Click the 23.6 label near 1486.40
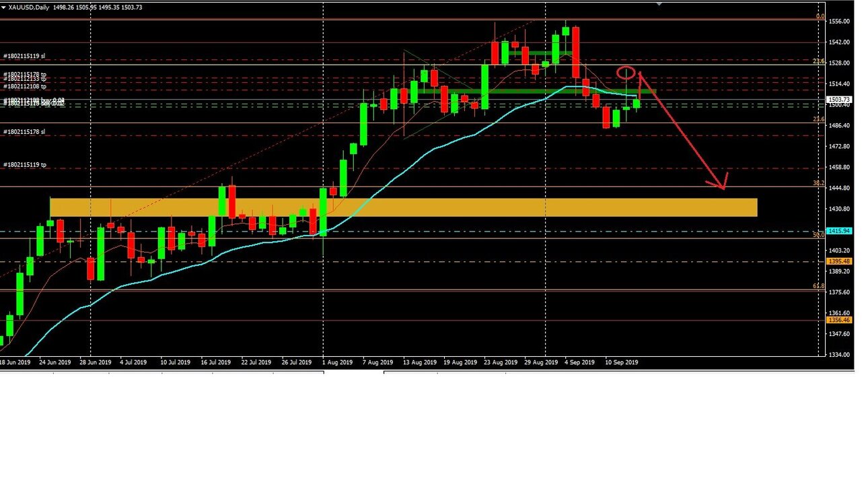Image resolution: width=868 pixels, height=480 pixels. point(819,119)
